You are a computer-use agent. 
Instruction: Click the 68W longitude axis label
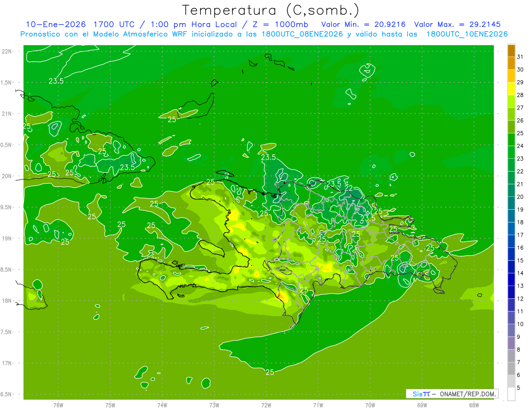(x=474, y=405)
